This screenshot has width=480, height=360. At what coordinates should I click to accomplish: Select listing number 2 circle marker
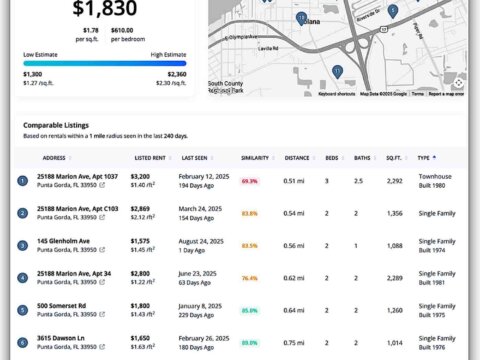coord(22,213)
